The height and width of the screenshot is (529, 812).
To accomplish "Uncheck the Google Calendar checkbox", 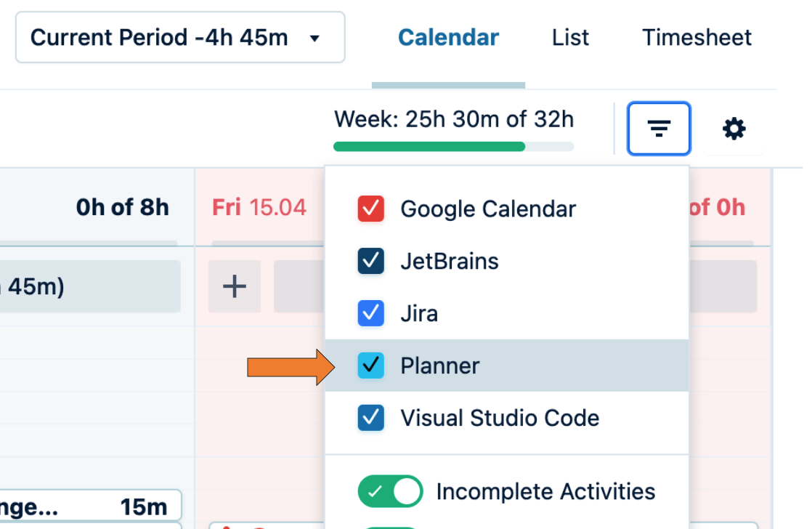I will coord(370,209).
